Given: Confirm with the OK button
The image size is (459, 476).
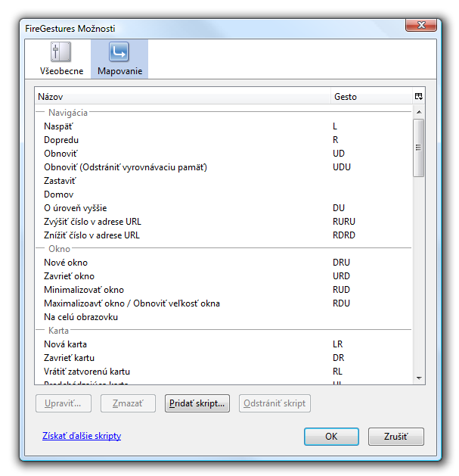Looking at the screenshot, I should [331, 437].
